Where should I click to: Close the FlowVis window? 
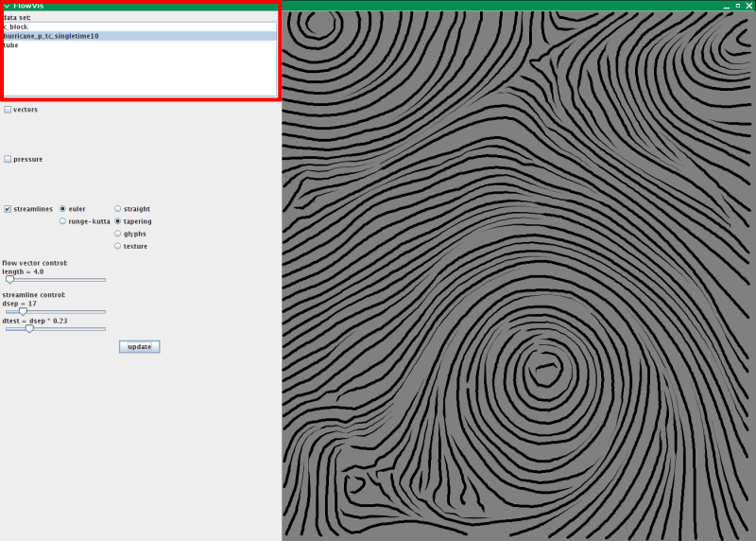(x=748, y=5)
